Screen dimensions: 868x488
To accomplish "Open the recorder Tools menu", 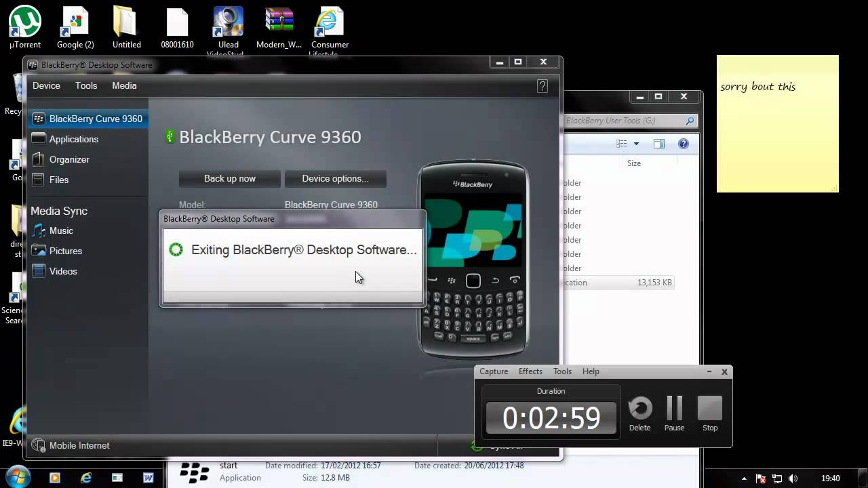I will click(x=562, y=371).
